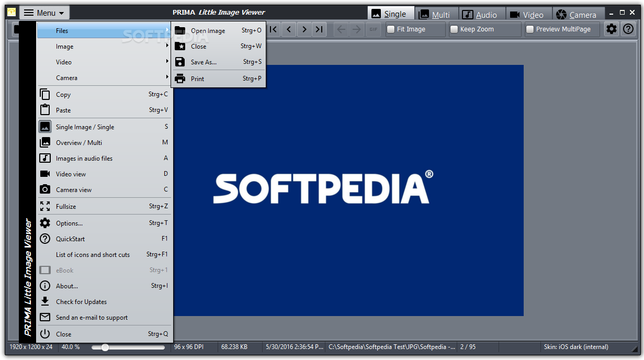The width and height of the screenshot is (644, 360).
Task: Switch to the Video tab
Action: [528, 14]
